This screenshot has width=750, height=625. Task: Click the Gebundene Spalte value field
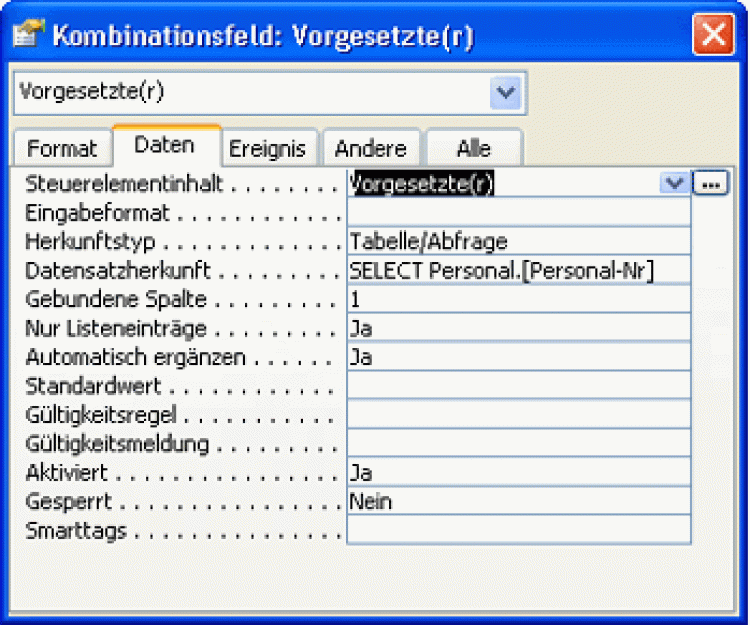518,299
